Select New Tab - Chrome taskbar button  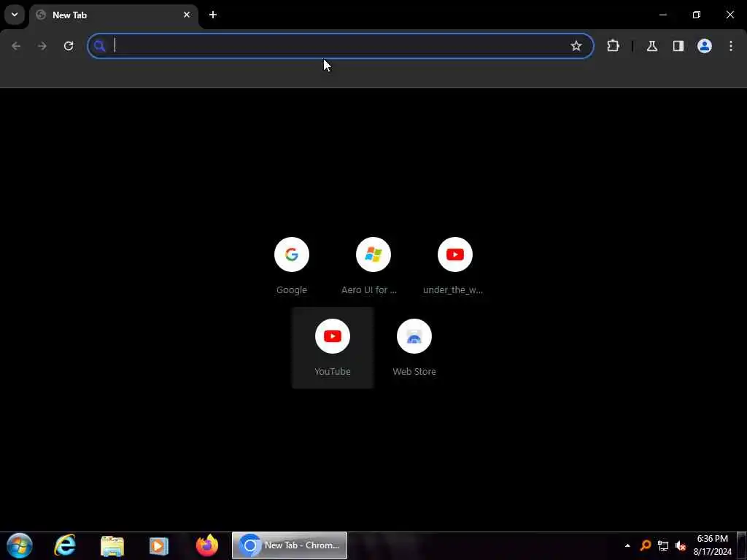tap(290, 545)
